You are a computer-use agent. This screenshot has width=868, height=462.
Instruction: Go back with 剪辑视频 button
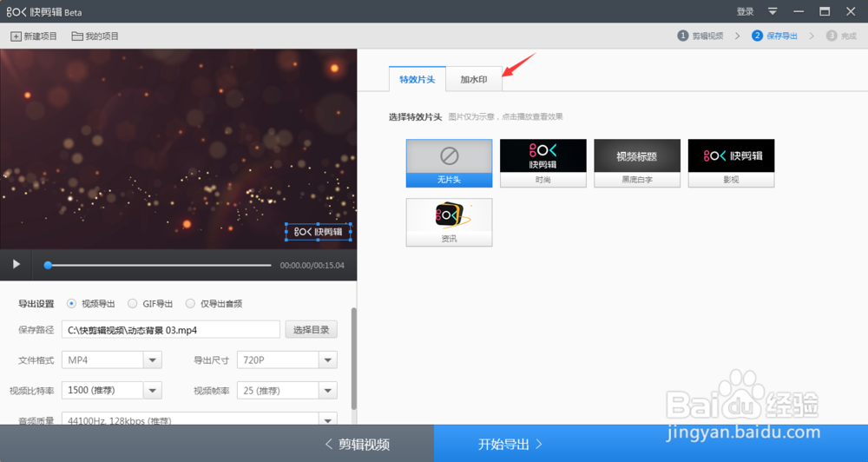point(357,444)
